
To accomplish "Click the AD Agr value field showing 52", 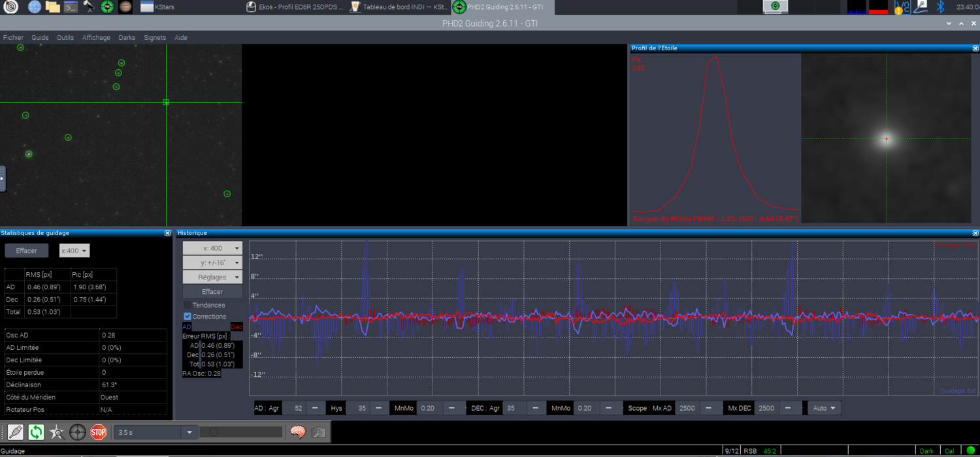I will coord(294,408).
